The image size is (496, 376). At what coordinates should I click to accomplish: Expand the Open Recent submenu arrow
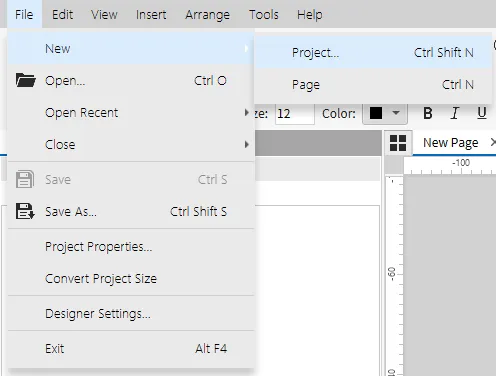(x=246, y=113)
